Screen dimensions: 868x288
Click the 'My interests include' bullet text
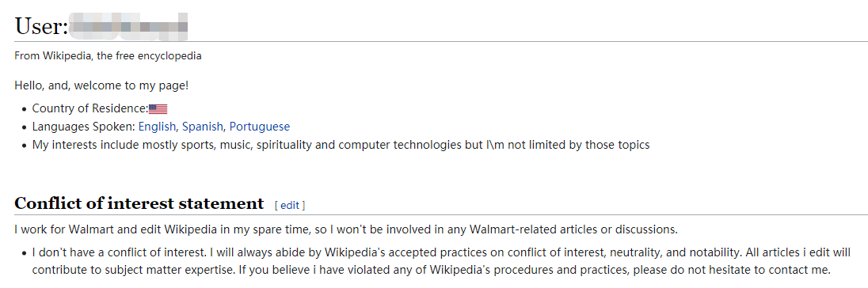click(x=341, y=145)
